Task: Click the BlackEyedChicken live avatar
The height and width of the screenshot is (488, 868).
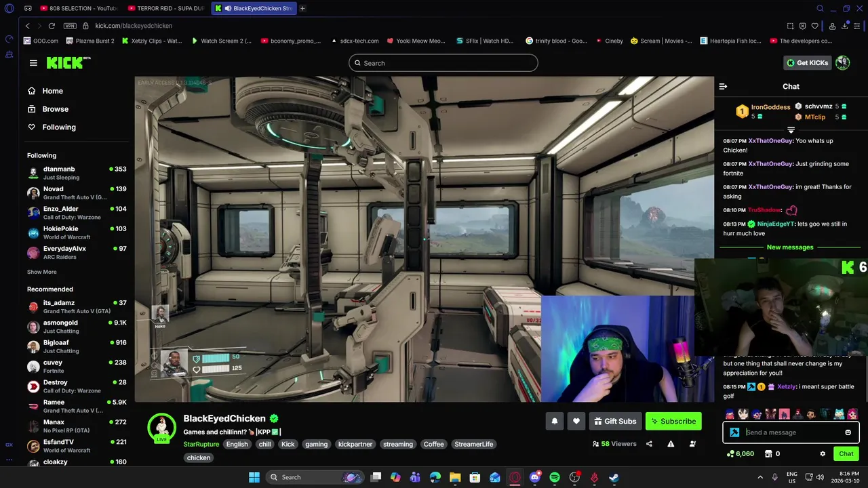Action: (161, 428)
